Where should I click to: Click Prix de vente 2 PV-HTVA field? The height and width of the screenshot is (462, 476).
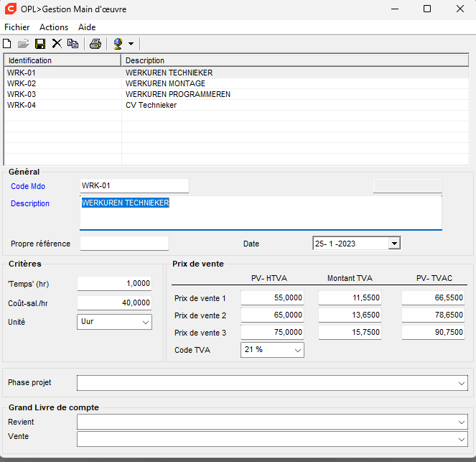(x=272, y=315)
